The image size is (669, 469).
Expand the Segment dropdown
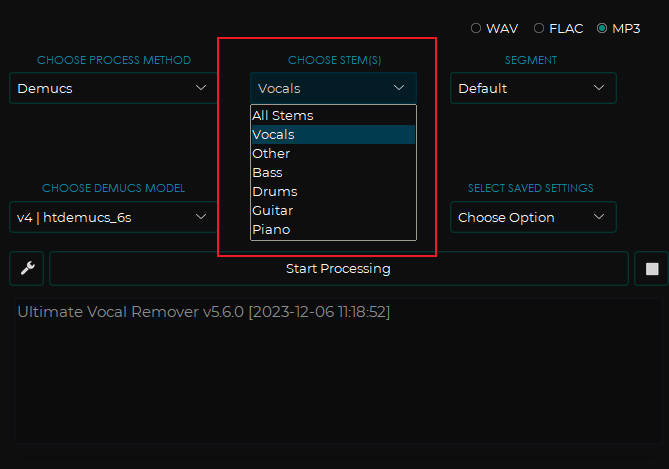[x=532, y=88]
